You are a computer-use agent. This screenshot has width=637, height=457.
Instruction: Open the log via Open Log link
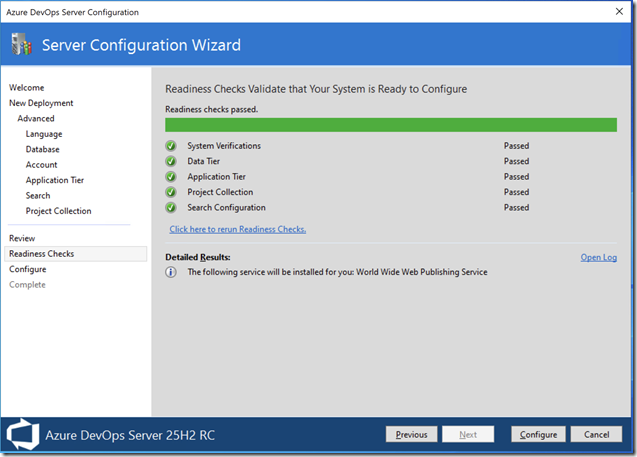(598, 258)
